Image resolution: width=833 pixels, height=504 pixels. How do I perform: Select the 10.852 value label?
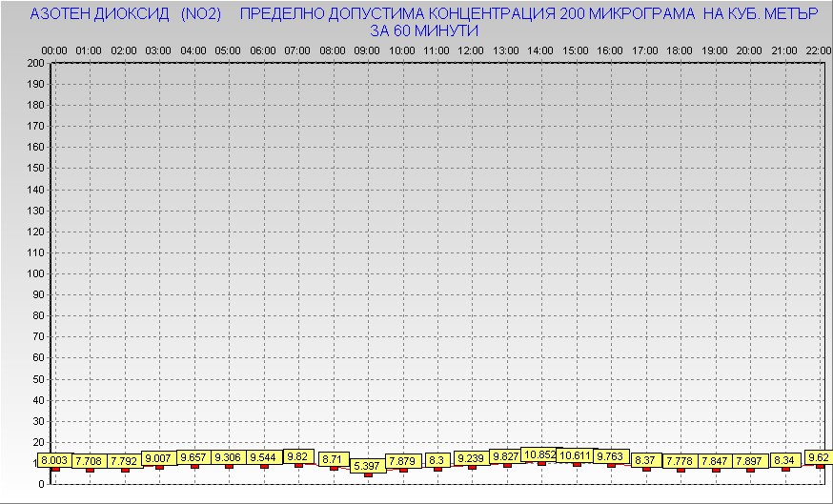[540, 455]
